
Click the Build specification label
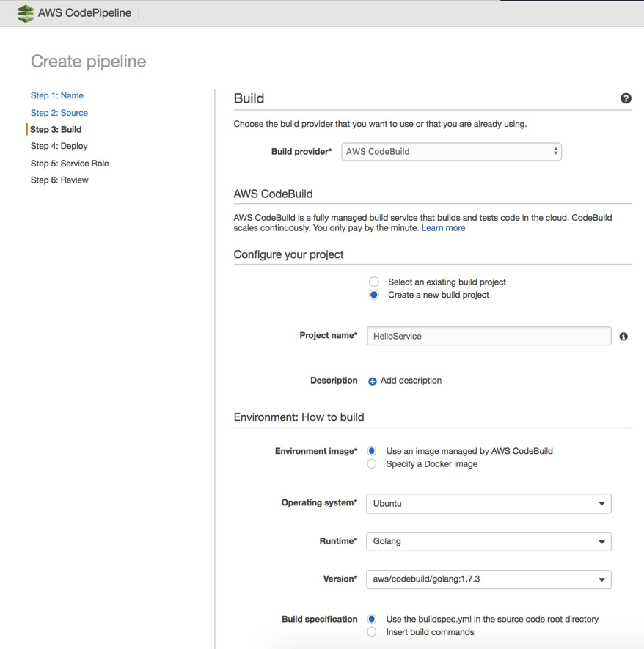click(x=320, y=619)
